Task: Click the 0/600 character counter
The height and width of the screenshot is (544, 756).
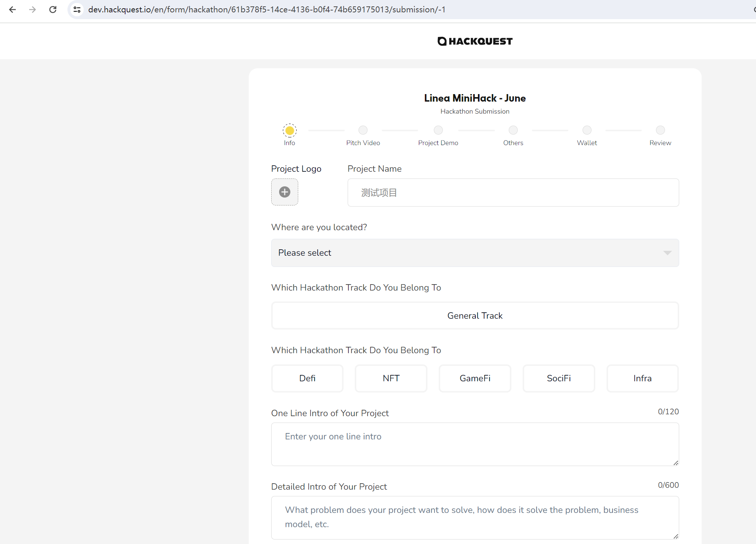Action: pyautogui.click(x=668, y=485)
